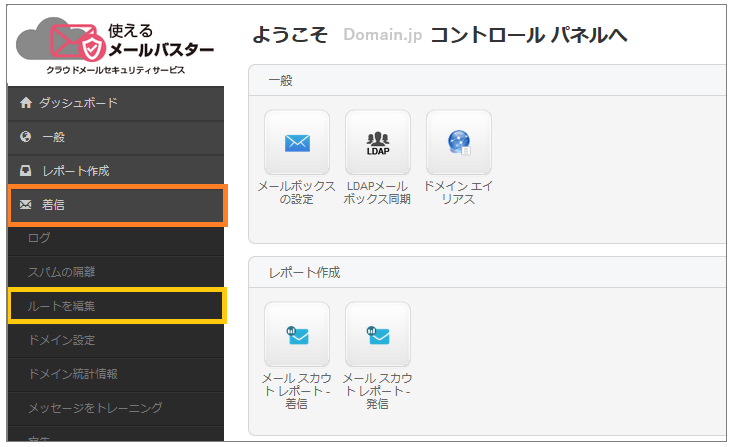Open ドメイン統計情報 submenu item
This screenshot has height=447, width=731.
click(x=116, y=374)
